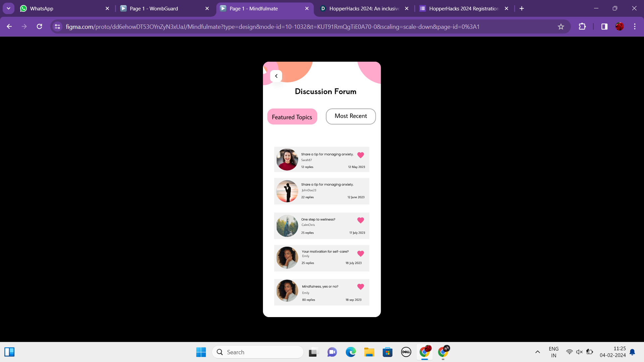Reload the Figma prototype page
Image resolution: width=644 pixels, height=362 pixels.
coord(39,26)
